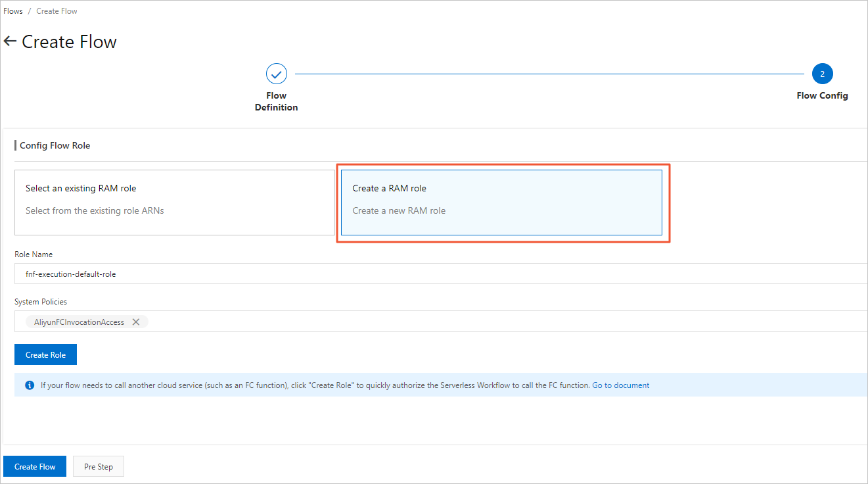The height and width of the screenshot is (484, 868).
Task: Open the Go to document link
Action: (620, 385)
